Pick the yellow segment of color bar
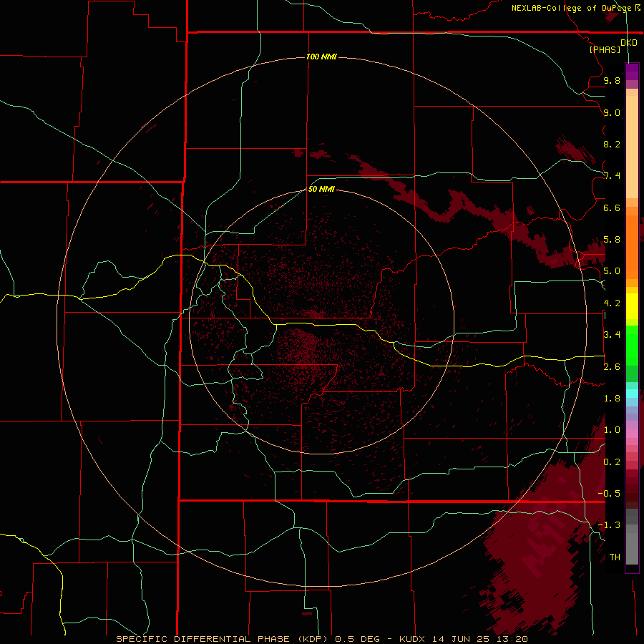 coord(632,306)
